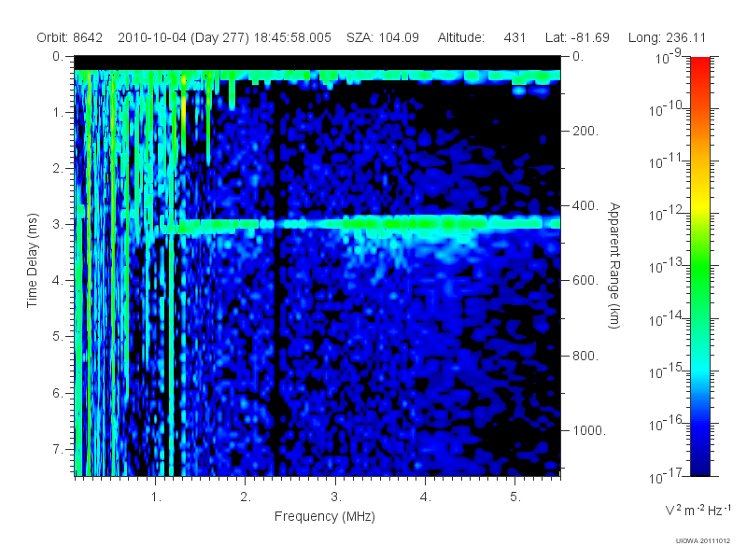Click the date 2010-10-04 (Day 277) label

click(183, 37)
